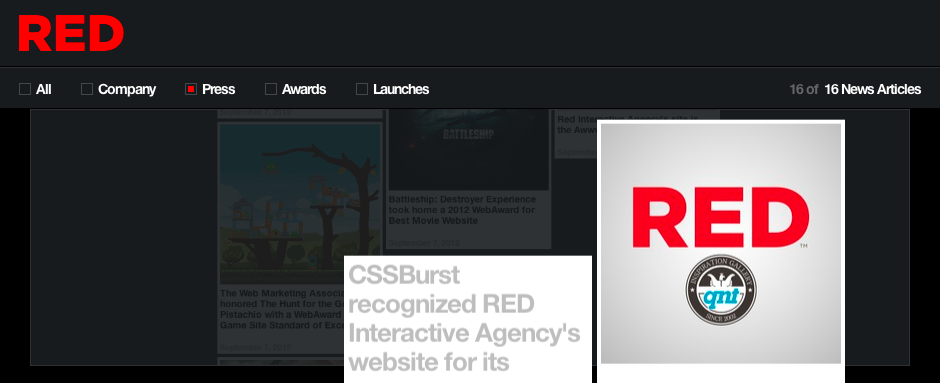Open the Battleship movie thumbnail
This screenshot has height=383, width=940.
pos(468,150)
